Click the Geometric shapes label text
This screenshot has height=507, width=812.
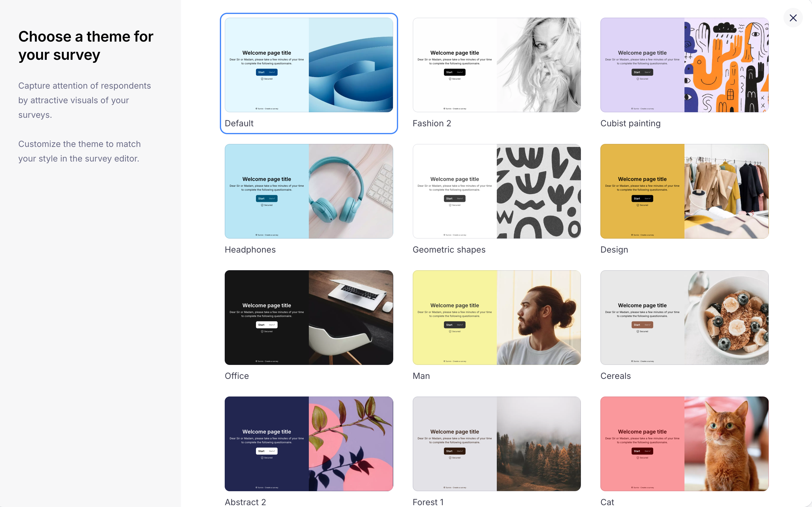pyautogui.click(x=449, y=250)
